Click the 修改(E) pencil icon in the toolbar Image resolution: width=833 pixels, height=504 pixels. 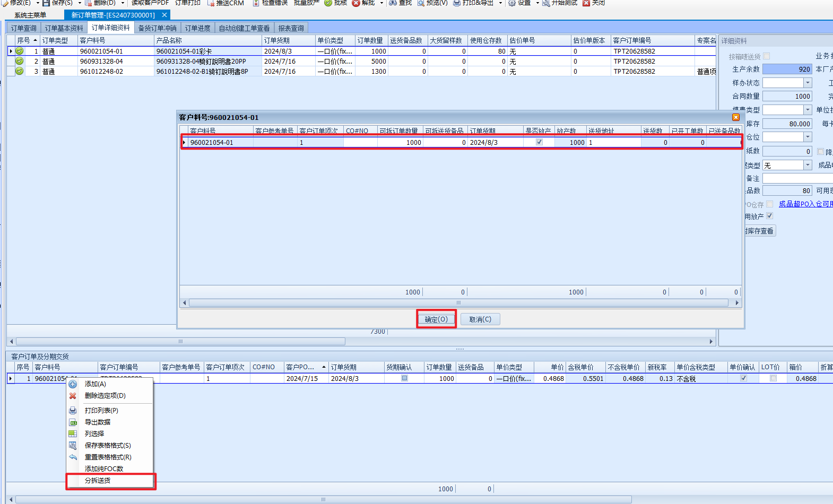pos(4,3)
